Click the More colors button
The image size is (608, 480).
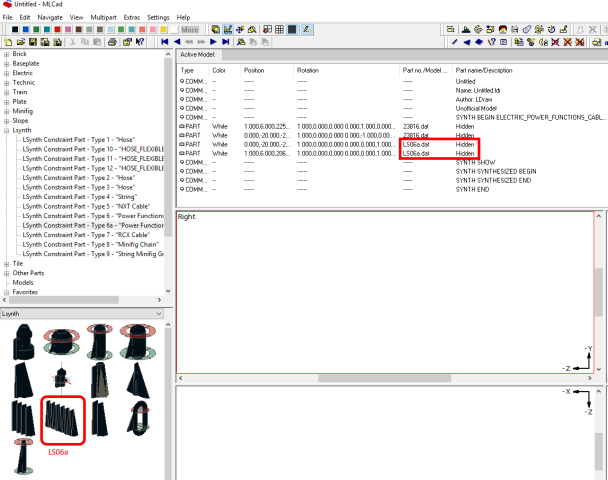pos(188,30)
